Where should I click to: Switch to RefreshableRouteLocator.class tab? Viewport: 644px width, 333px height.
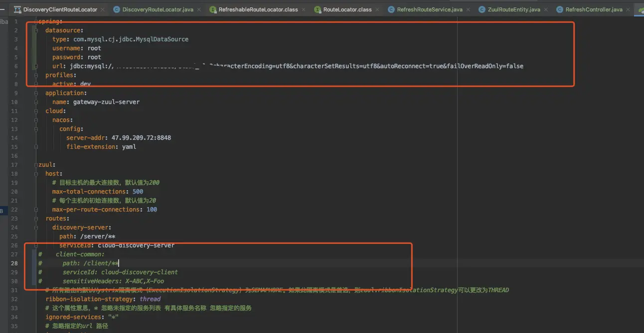tap(258, 9)
